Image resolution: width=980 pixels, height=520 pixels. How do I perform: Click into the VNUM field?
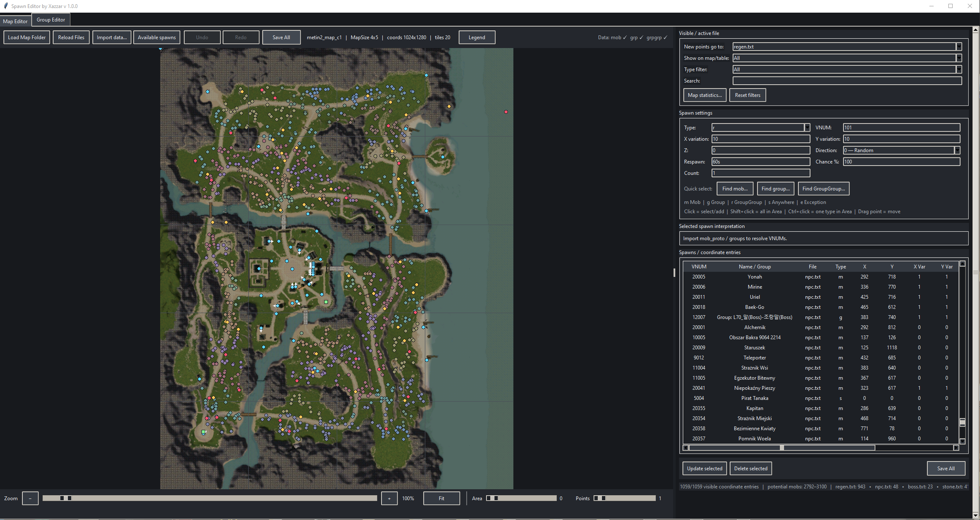coord(902,128)
